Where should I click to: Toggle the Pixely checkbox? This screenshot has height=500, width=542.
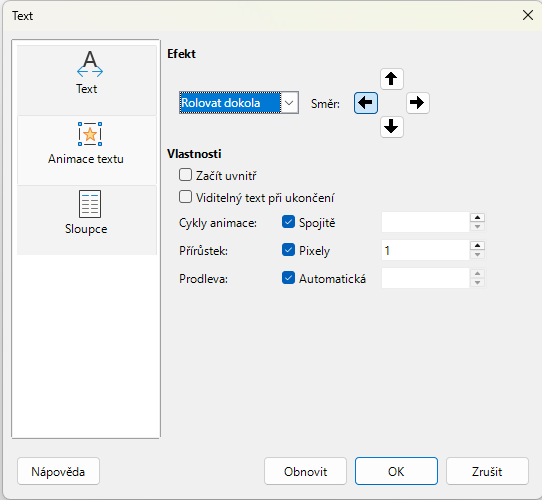pyautogui.click(x=288, y=250)
